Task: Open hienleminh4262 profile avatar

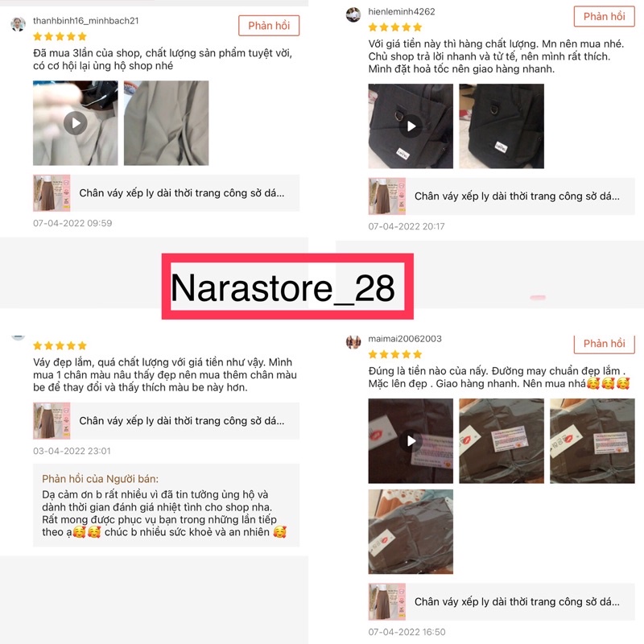Action: 353,14
